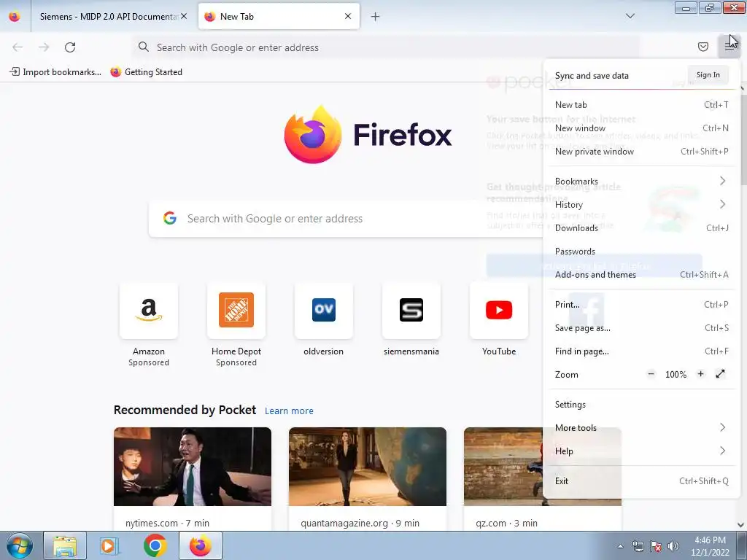This screenshot has width=747, height=560.
Task: Open the clock showing 4:46 PM
Action: (x=710, y=546)
